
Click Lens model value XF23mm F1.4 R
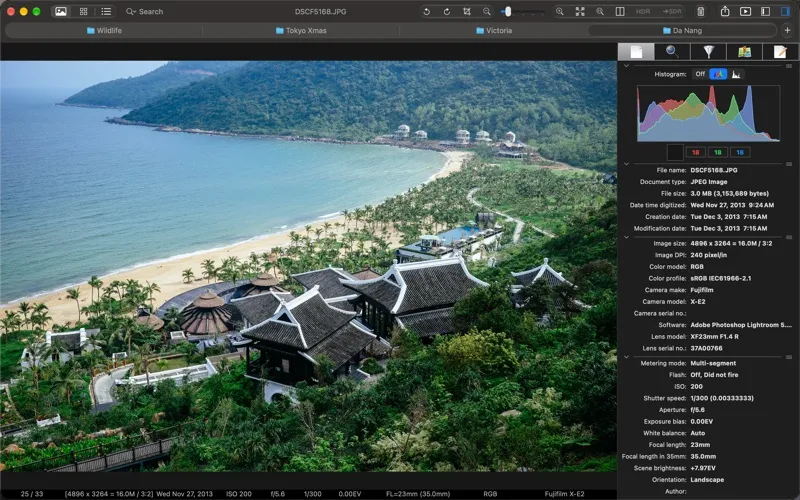point(714,336)
